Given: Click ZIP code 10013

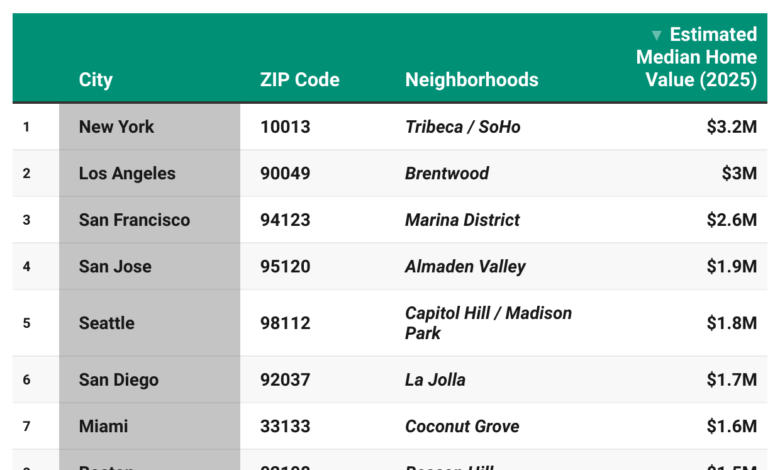Looking at the screenshot, I should [x=285, y=127].
